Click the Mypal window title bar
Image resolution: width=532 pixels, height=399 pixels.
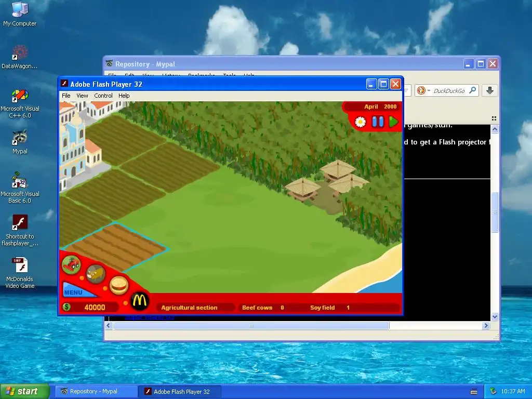(285, 64)
